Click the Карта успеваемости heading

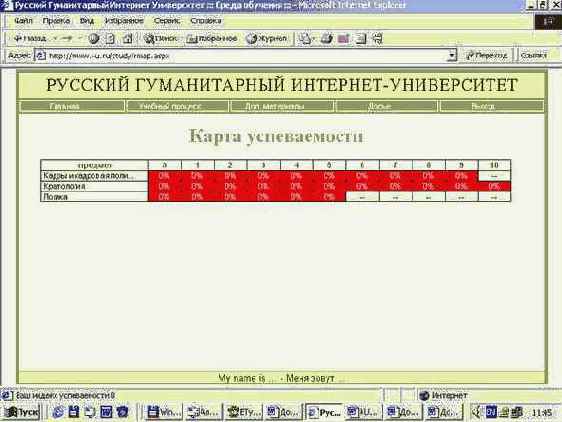point(276,136)
